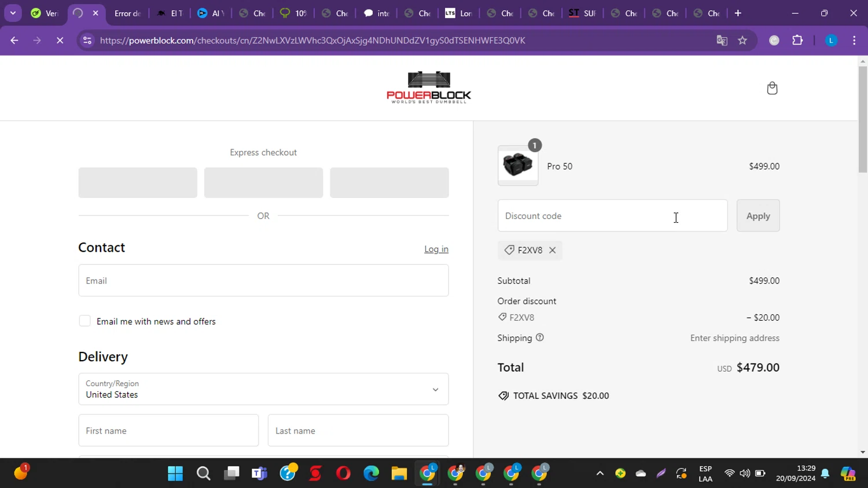Click the Email input field
The height and width of the screenshot is (488, 868).
263,280
